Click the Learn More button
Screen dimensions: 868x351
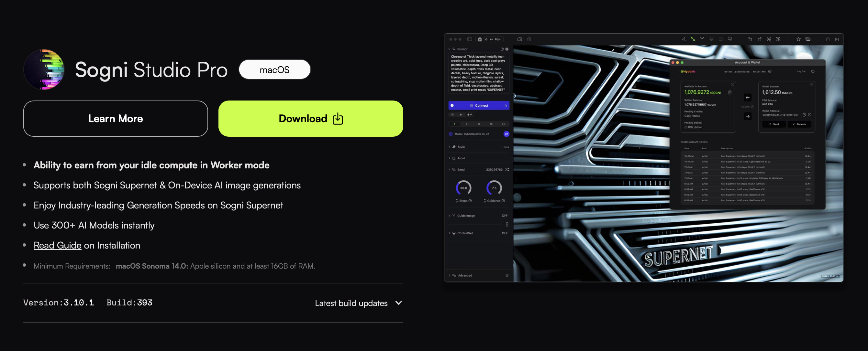point(115,119)
